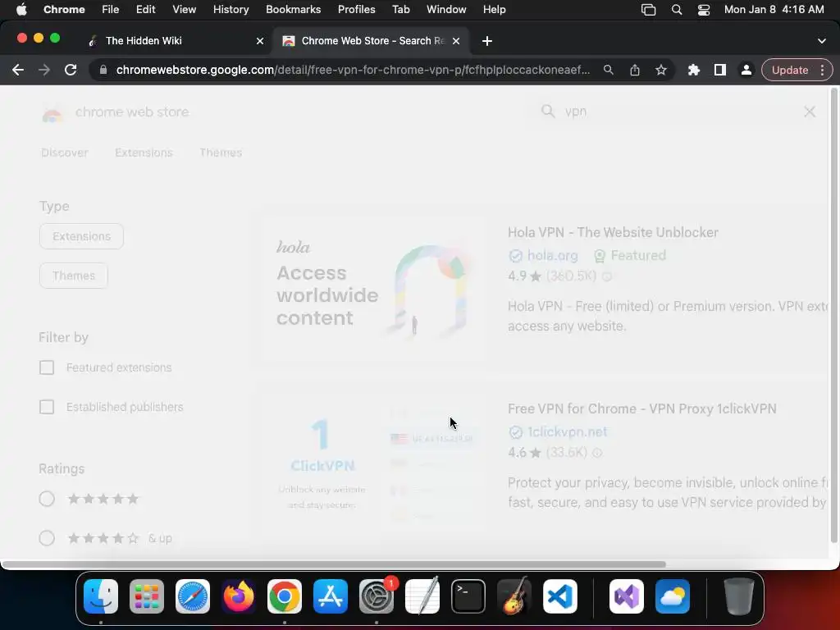The height and width of the screenshot is (630, 840).
Task: Check Featured extensions filter
Action: (x=47, y=367)
